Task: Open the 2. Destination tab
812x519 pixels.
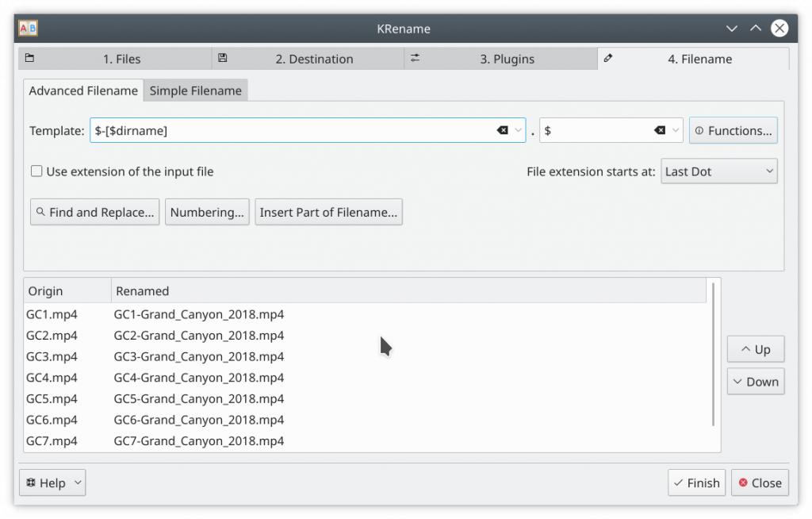Action: tap(308, 59)
